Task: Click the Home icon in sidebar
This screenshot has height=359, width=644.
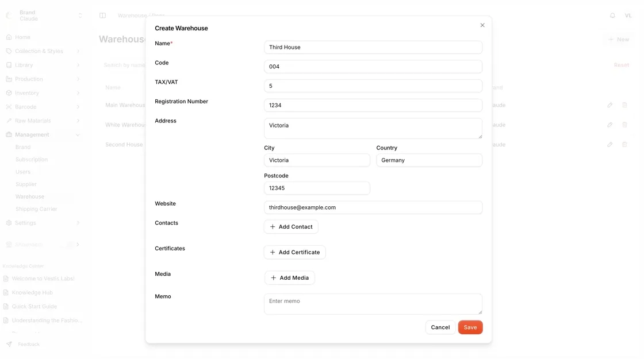Action: tap(9, 37)
